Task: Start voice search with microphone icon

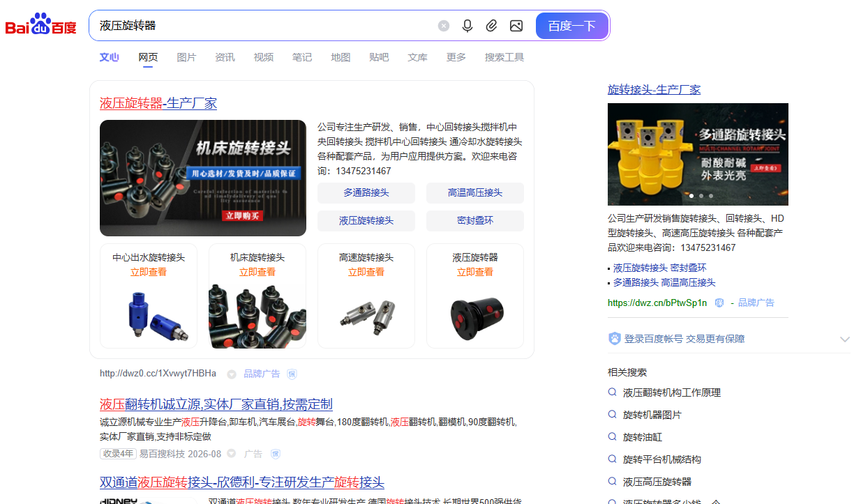Action: coord(467,26)
